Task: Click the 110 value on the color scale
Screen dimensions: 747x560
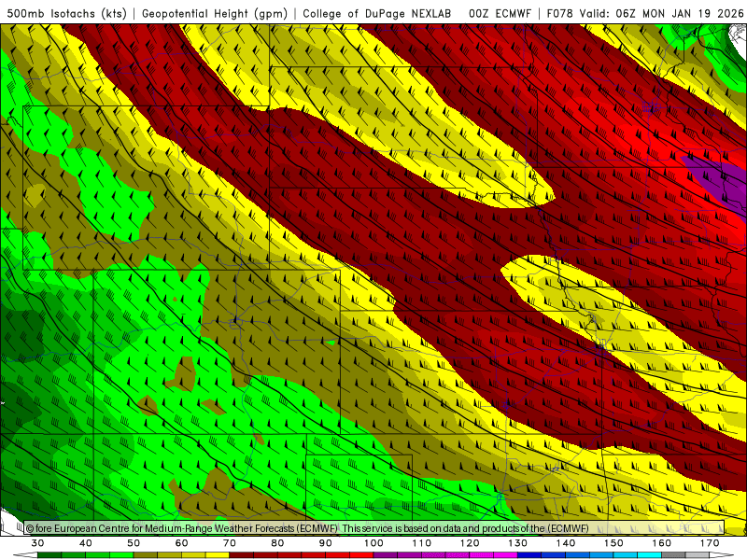Action: [x=422, y=543]
